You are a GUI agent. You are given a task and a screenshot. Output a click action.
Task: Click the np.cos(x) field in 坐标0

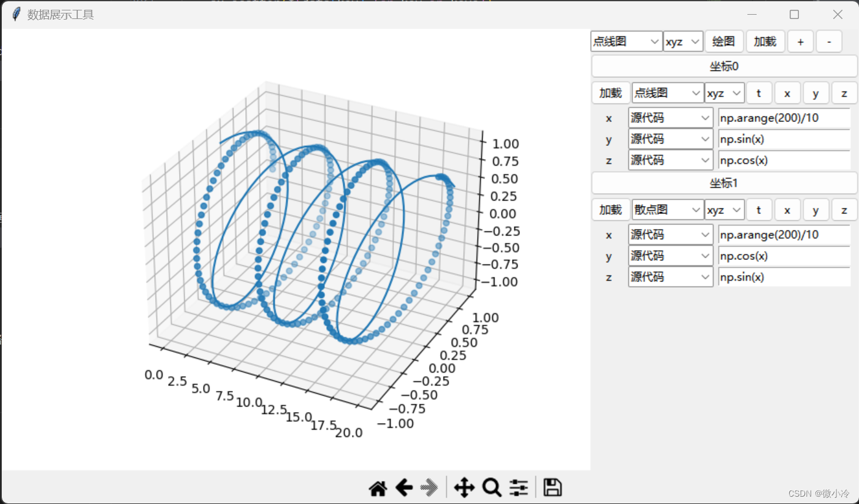pos(784,160)
